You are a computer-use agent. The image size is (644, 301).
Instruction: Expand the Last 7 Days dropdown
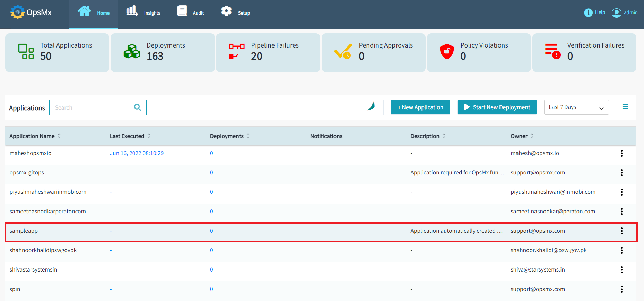576,108
